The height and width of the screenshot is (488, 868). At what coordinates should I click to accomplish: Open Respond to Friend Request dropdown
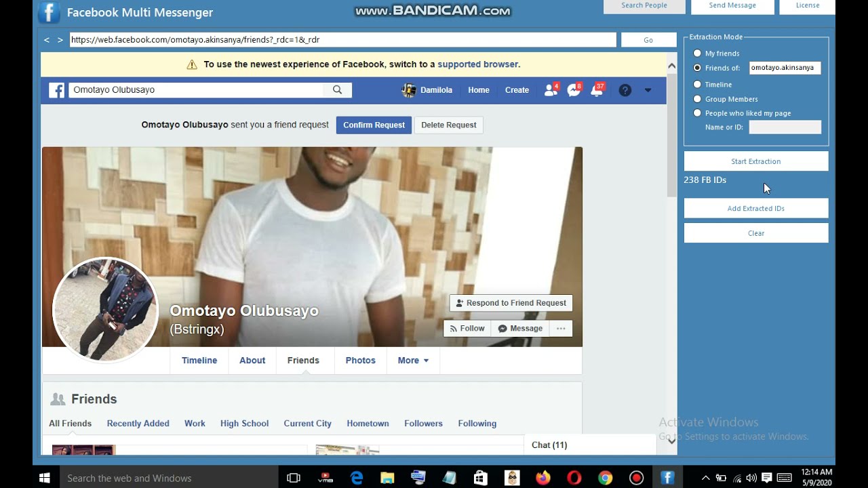511,303
